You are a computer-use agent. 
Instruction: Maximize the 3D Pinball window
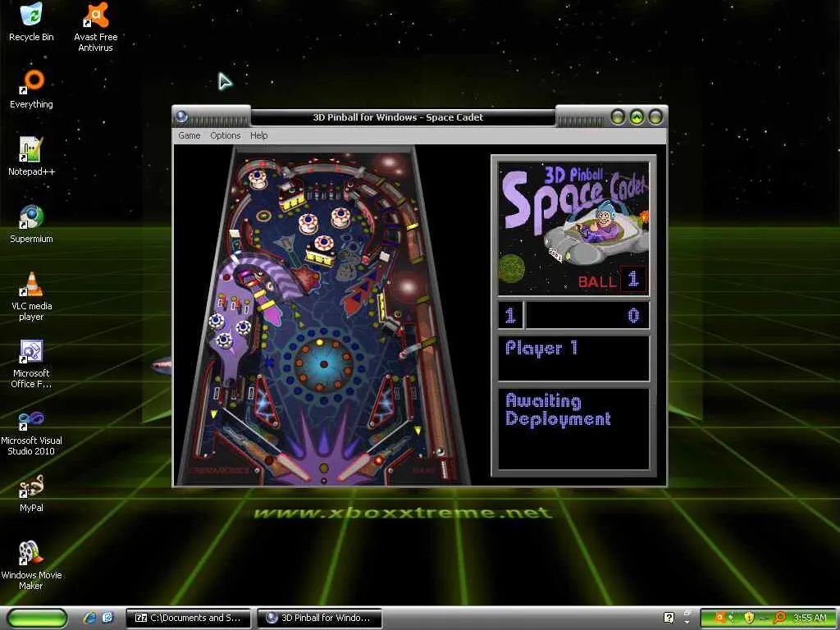click(x=637, y=116)
